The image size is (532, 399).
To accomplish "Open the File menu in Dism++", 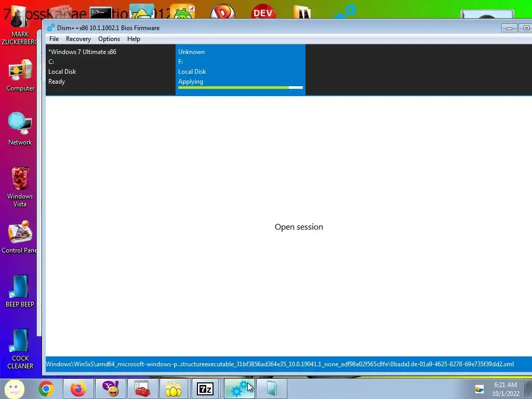I will click(x=54, y=39).
